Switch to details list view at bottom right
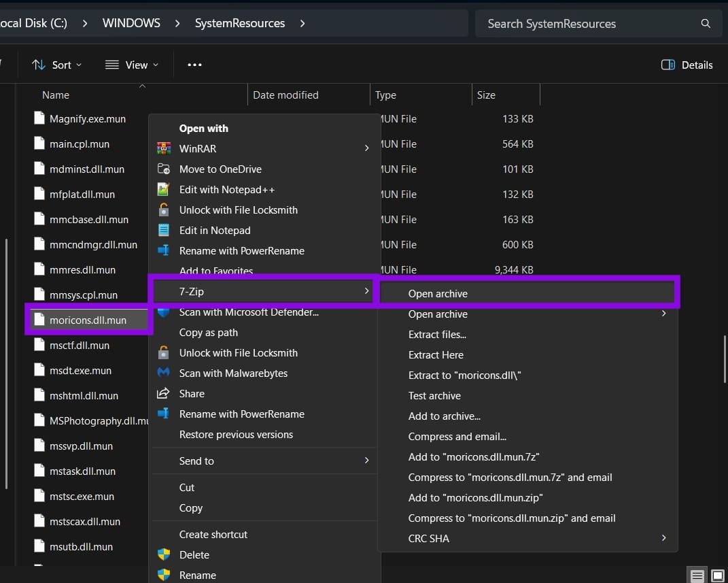The image size is (728, 583). pos(697,576)
